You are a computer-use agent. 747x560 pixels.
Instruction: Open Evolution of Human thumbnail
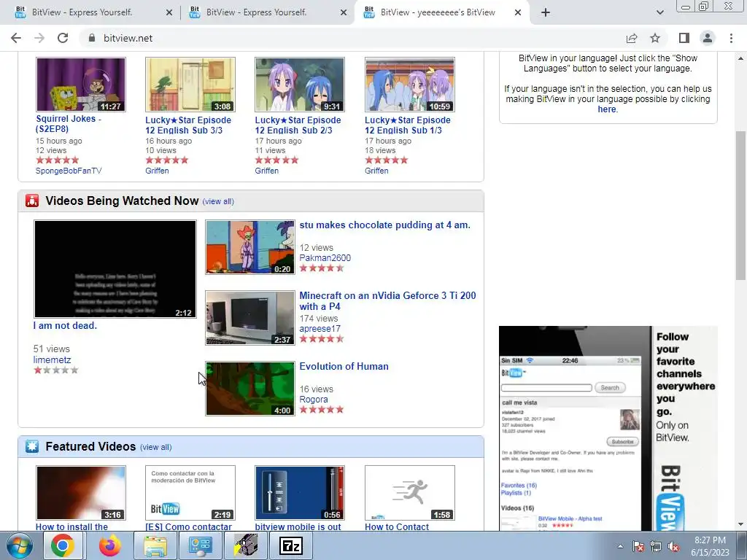click(250, 389)
